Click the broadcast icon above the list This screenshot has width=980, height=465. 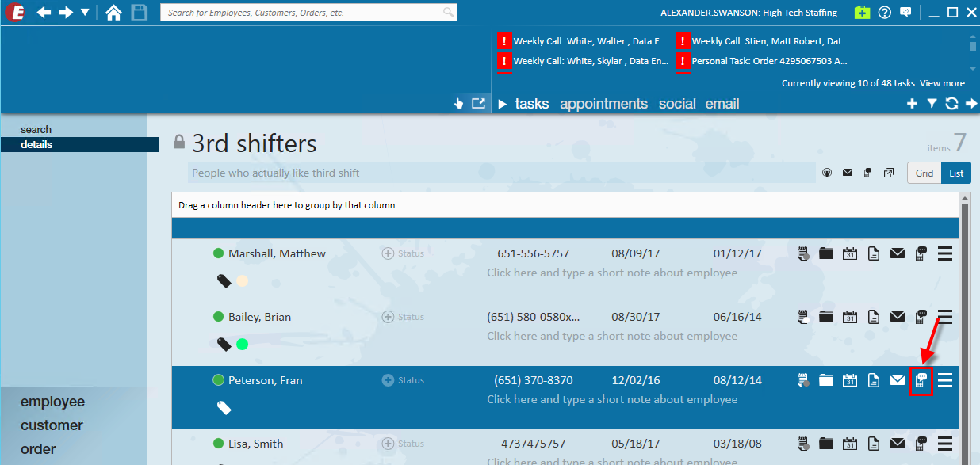coord(826,173)
